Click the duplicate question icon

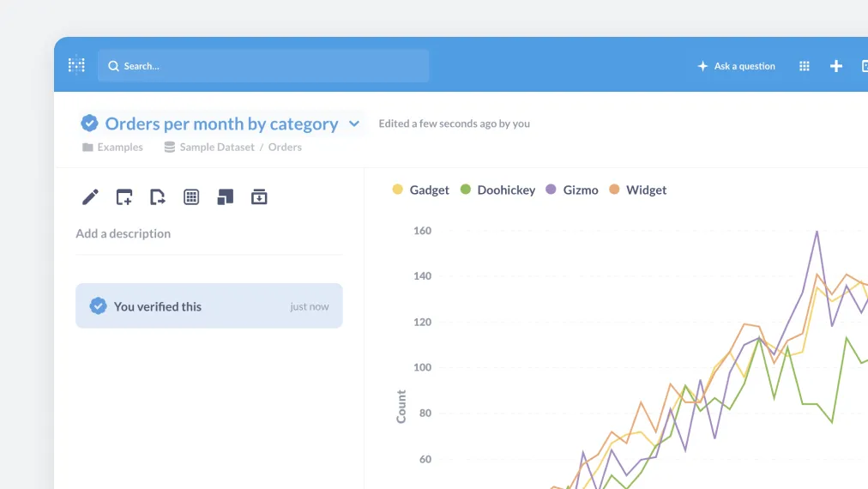pos(225,197)
